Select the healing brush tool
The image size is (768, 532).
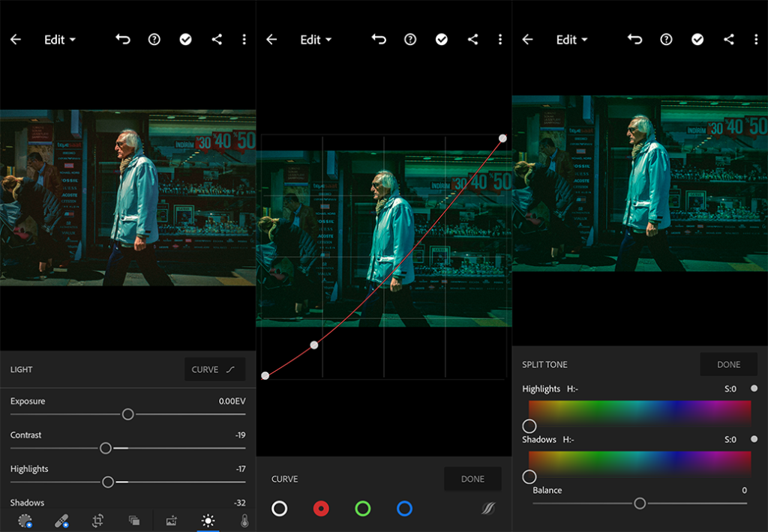pos(61,521)
